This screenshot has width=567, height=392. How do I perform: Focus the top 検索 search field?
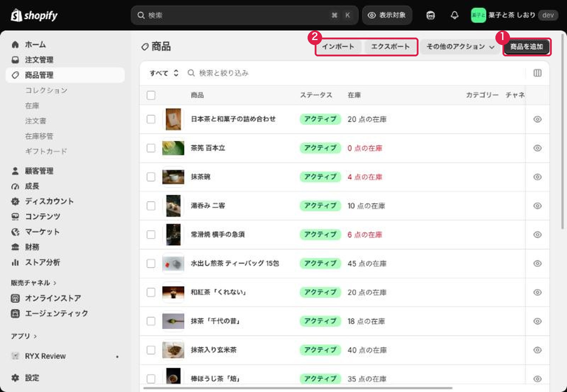pyautogui.click(x=245, y=15)
